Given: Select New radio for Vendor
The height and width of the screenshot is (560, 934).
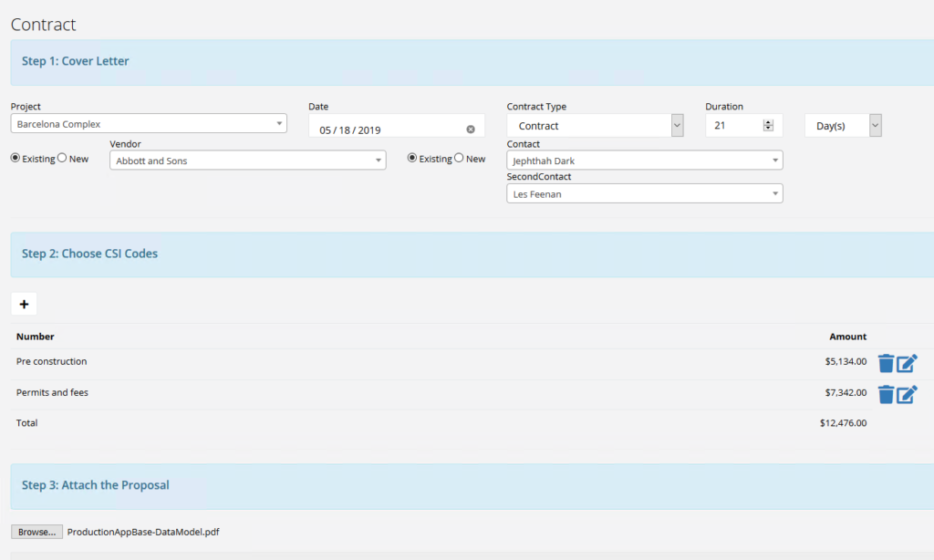Looking at the screenshot, I should (x=62, y=158).
